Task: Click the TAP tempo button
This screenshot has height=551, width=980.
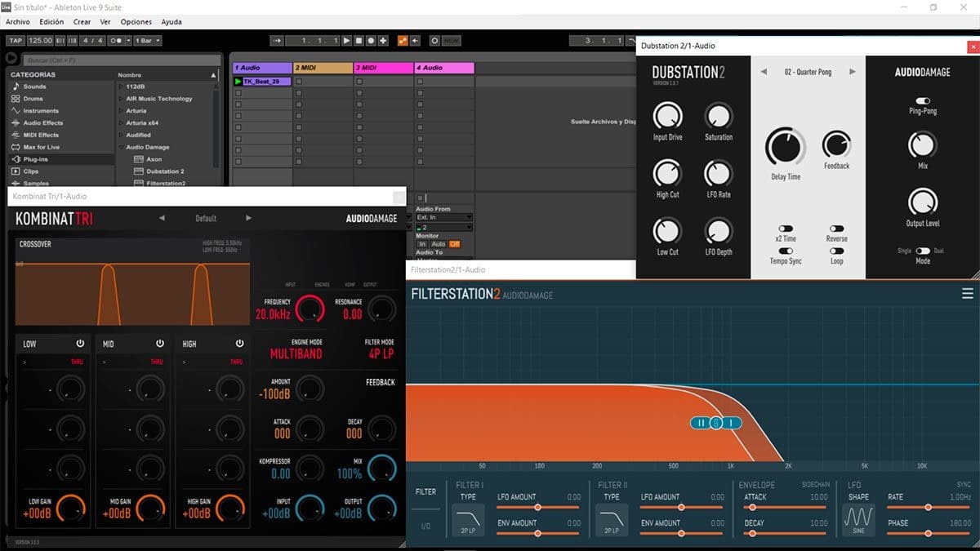Action: tap(16, 40)
